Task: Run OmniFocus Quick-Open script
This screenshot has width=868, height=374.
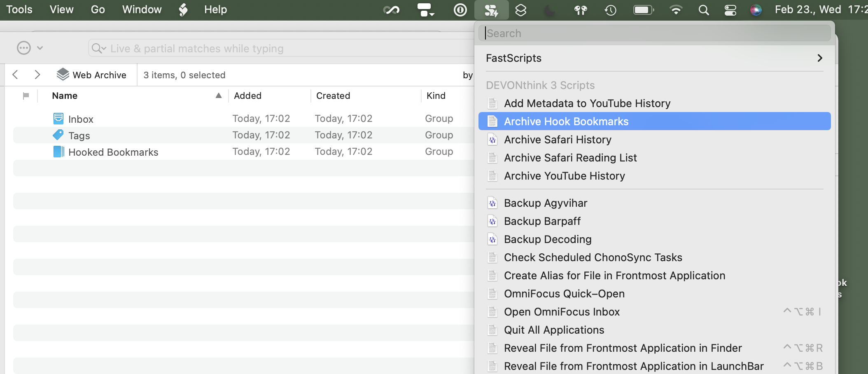Action: click(655, 294)
